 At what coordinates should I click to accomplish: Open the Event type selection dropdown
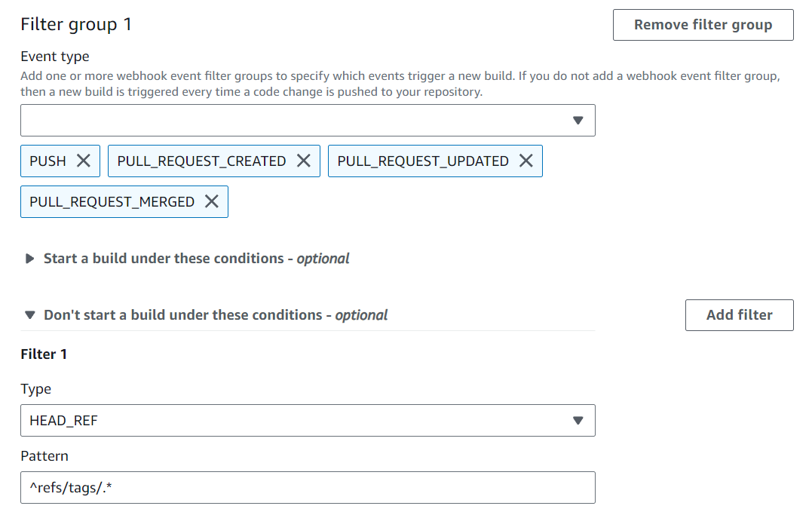(x=307, y=120)
